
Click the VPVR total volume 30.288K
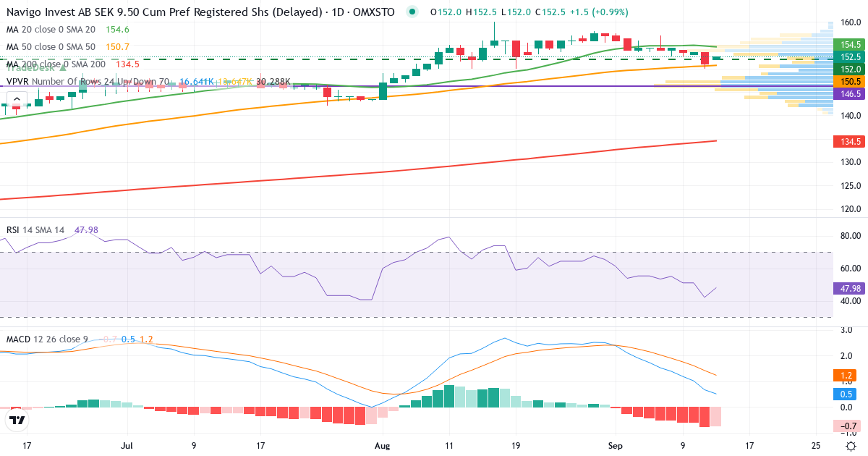coord(273,81)
